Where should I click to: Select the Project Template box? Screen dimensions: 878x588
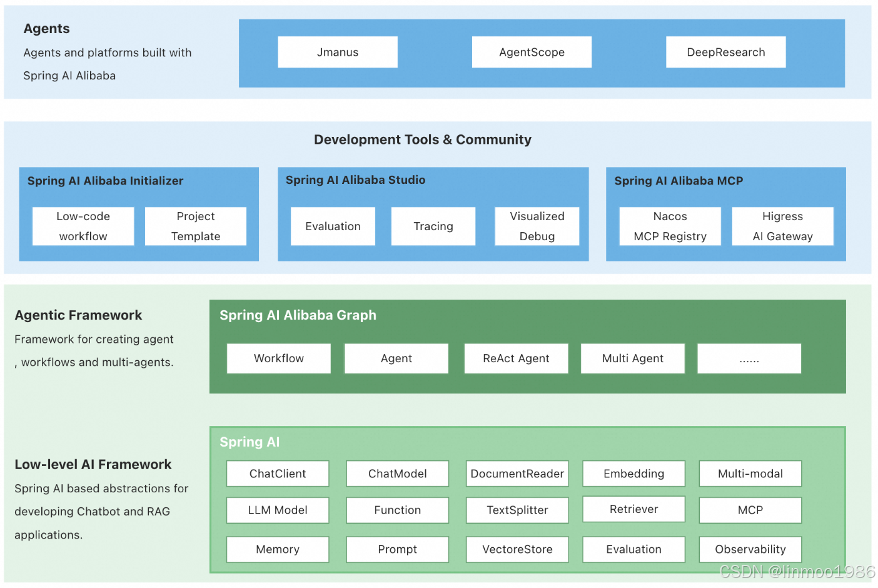click(x=196, y=226)
